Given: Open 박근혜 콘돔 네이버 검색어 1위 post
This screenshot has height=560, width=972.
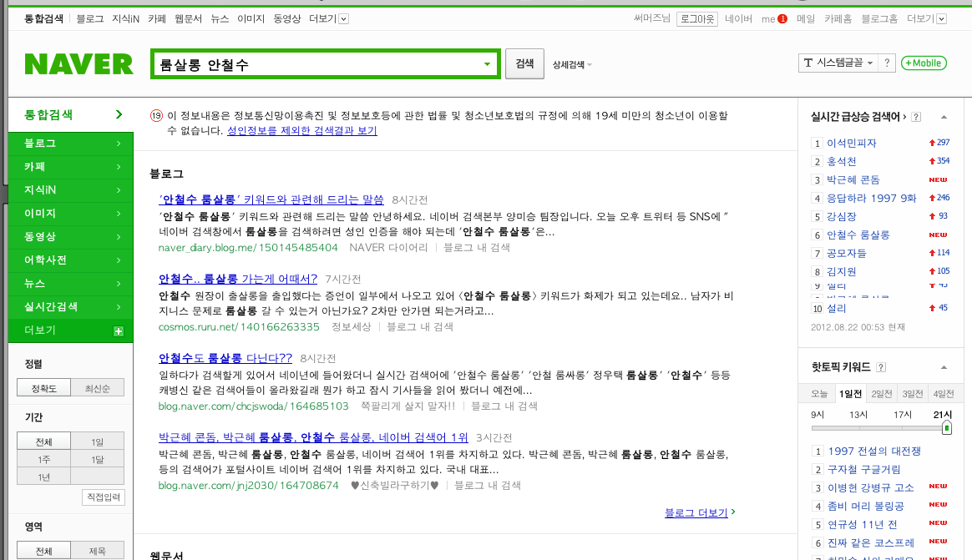Looking at the screenshot, I should click(x=313, y=437).
